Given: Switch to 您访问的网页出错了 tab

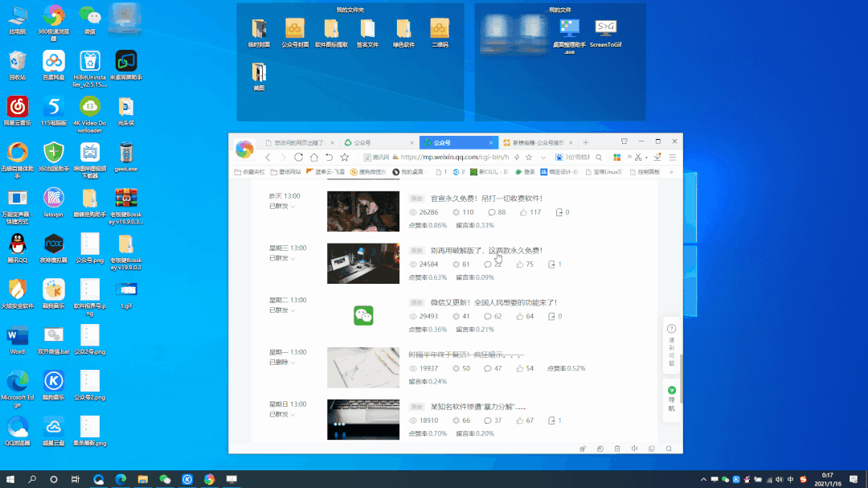Looking at the screenshot, I should pos(298,143).
